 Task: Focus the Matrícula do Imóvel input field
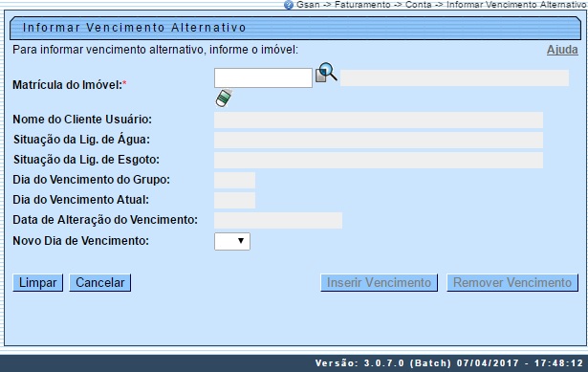click(x=263, y=78)
